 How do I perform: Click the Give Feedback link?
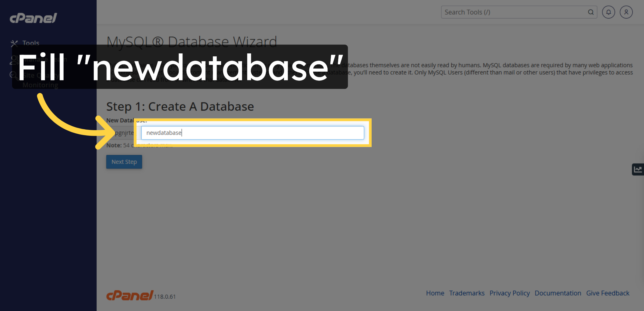pyautogui.click(x=608, y=293)
